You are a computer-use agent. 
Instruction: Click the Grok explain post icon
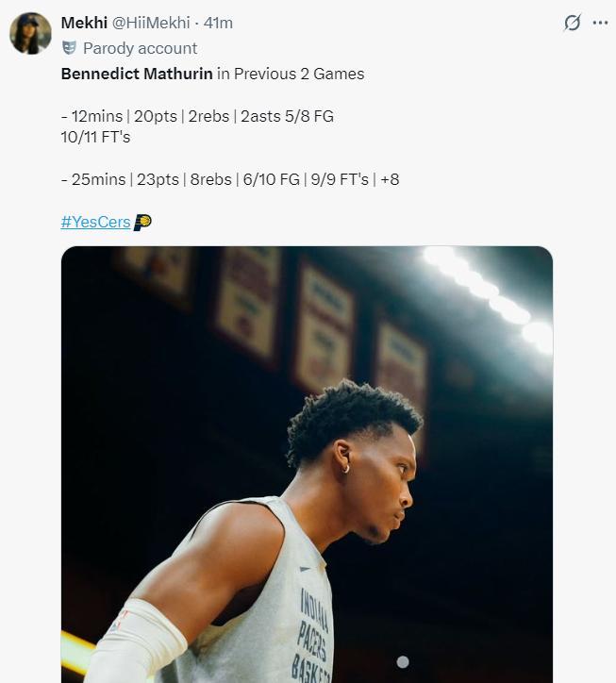coord(572,24)
